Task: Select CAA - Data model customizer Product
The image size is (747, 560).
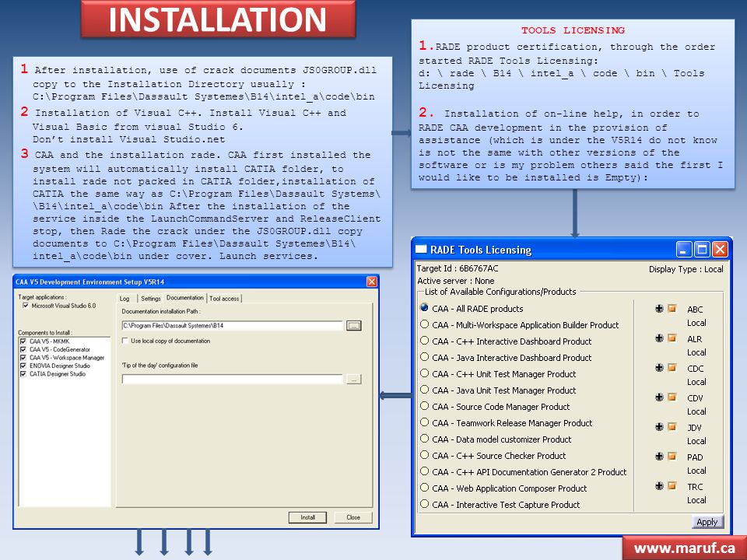Action: pyautogui.click(x=424, y=439)
